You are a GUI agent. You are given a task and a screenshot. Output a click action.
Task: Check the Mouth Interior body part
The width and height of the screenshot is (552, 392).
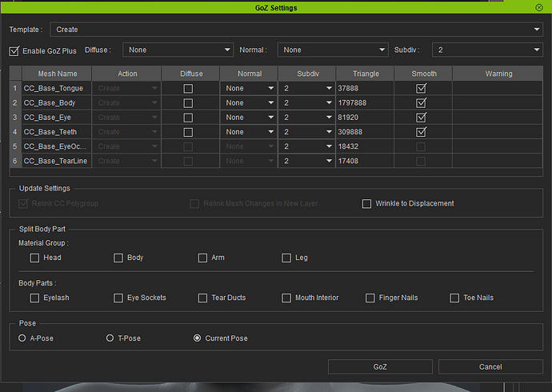pos(286,298)
